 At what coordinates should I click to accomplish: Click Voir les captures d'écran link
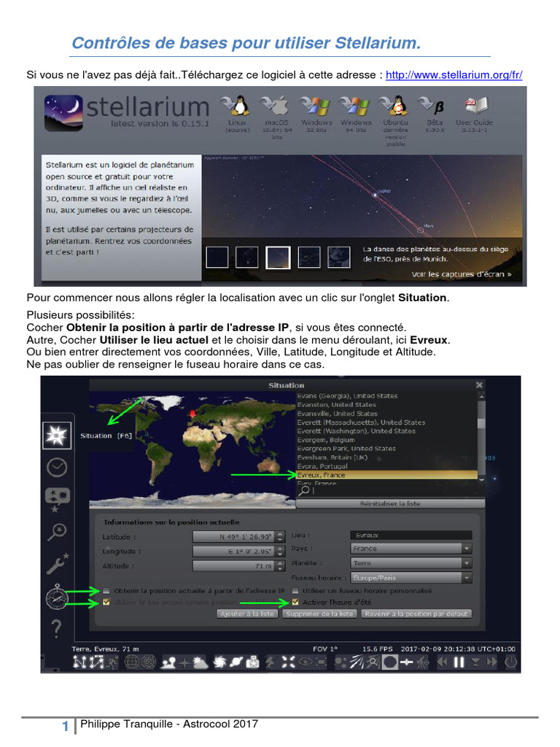coord(462,274)
